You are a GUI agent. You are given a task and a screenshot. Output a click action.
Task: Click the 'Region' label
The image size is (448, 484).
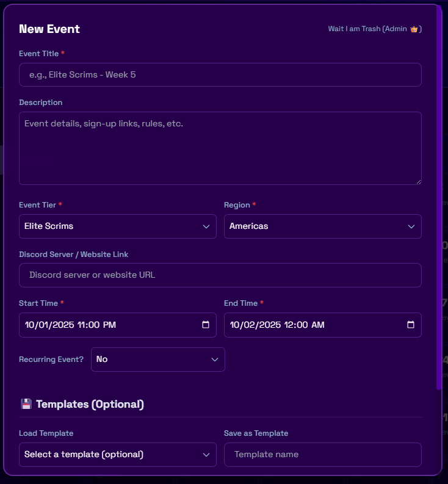237,205
